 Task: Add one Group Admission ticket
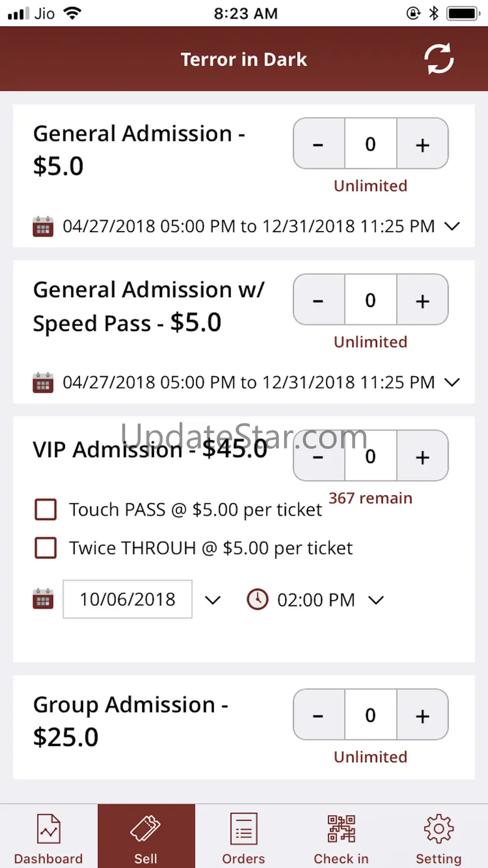pyautogui.click(x=422, y=715)
